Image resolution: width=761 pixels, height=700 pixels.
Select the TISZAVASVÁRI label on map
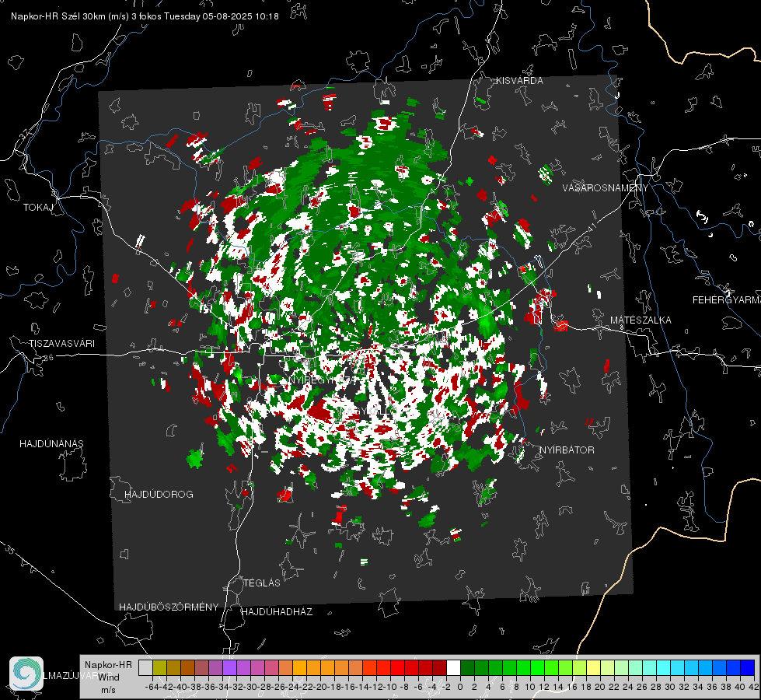[61, 344]
